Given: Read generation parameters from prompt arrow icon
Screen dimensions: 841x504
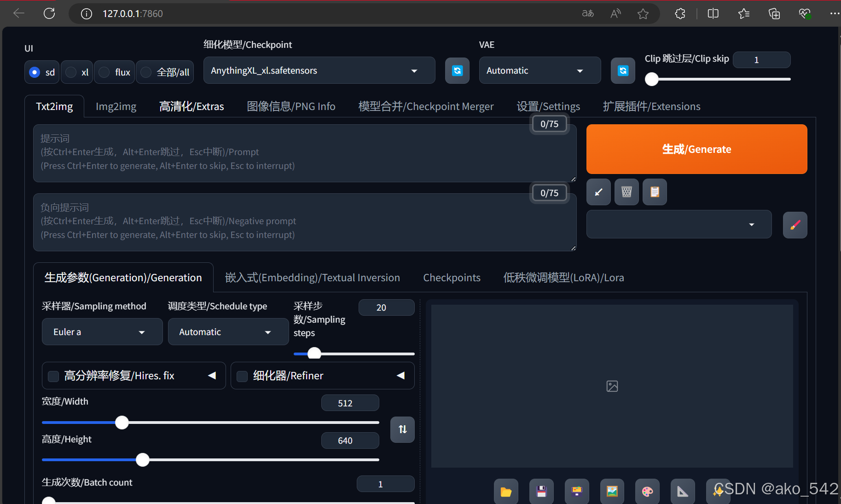Looking at the screenshot, I should [x=598, y=192].
